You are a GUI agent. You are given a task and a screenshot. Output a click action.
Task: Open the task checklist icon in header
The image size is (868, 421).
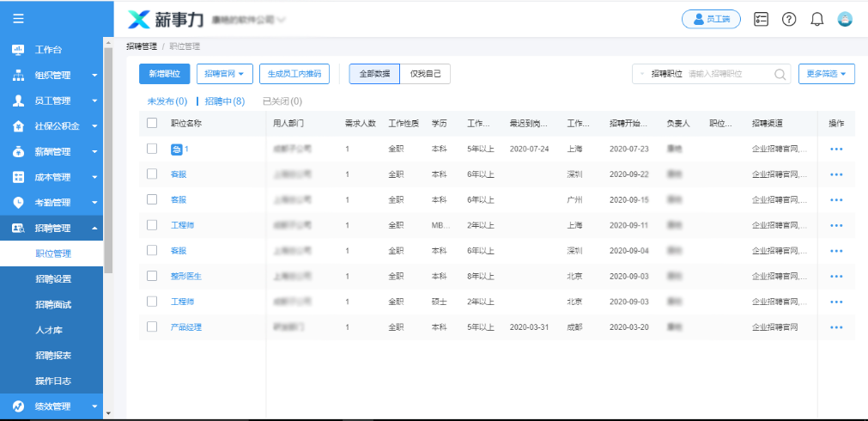pyautogui.click(x=761, y=19)
